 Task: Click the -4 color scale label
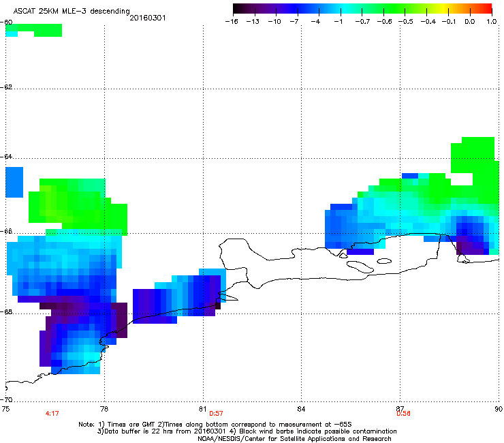point(315,22)
